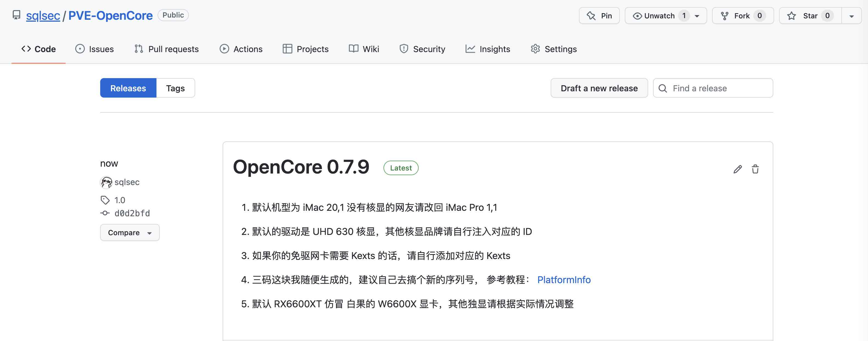Click the edit release pencil icon
Viewport: 868px width, 341px height.
coord(737,169)
